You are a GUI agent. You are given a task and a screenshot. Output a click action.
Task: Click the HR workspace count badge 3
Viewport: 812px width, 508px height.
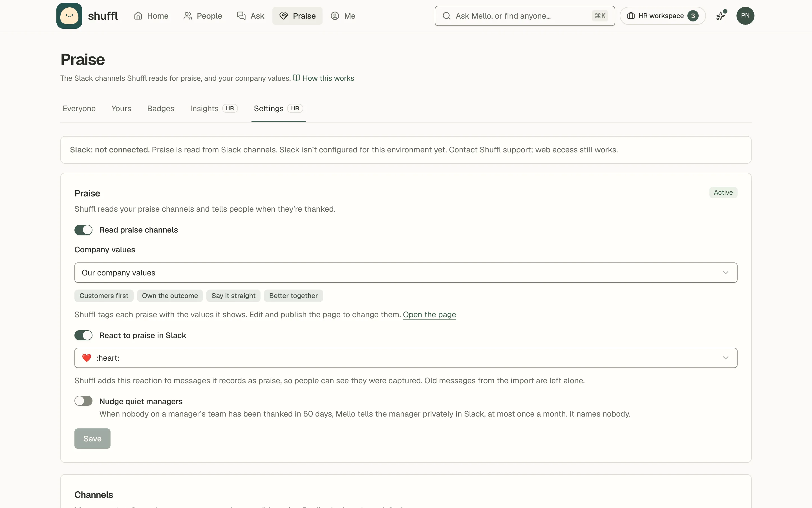(x=692, y=16)
